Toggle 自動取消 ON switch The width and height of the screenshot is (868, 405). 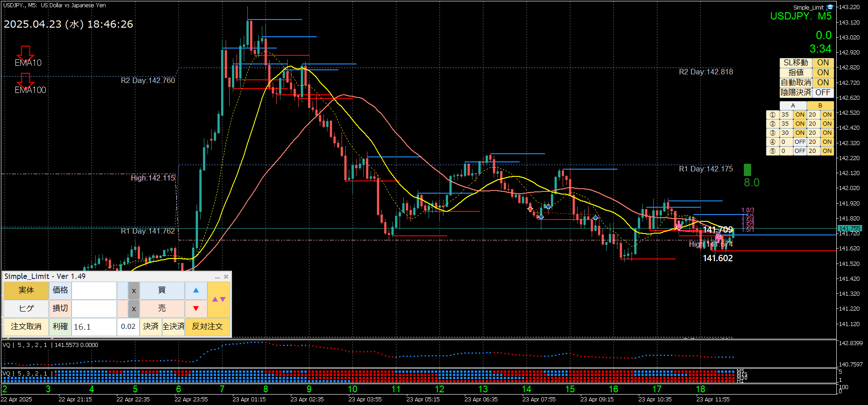tap(823, 83)
